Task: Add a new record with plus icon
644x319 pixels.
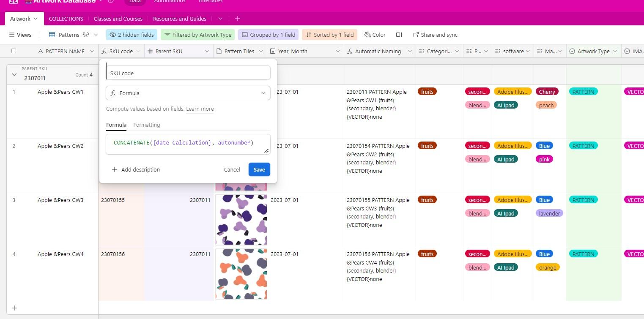Action: (14, 308)
